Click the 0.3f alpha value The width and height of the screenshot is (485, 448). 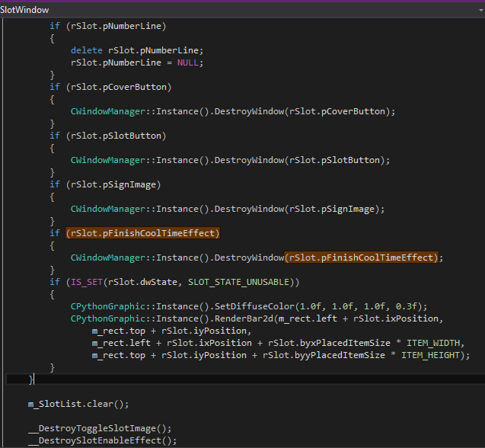406,306
